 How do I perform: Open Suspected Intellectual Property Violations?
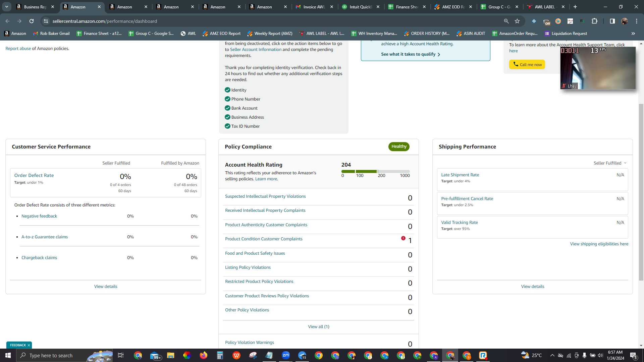[265, 196]
